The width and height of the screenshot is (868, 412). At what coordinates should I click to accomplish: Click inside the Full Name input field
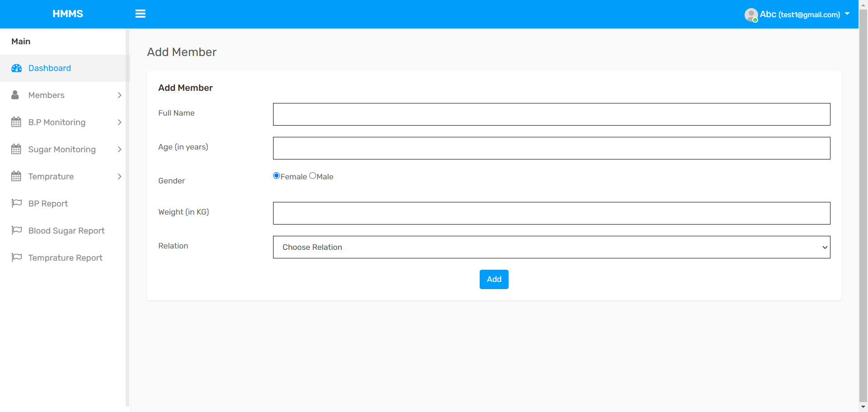pyautogui.click(x=551, y=114)
